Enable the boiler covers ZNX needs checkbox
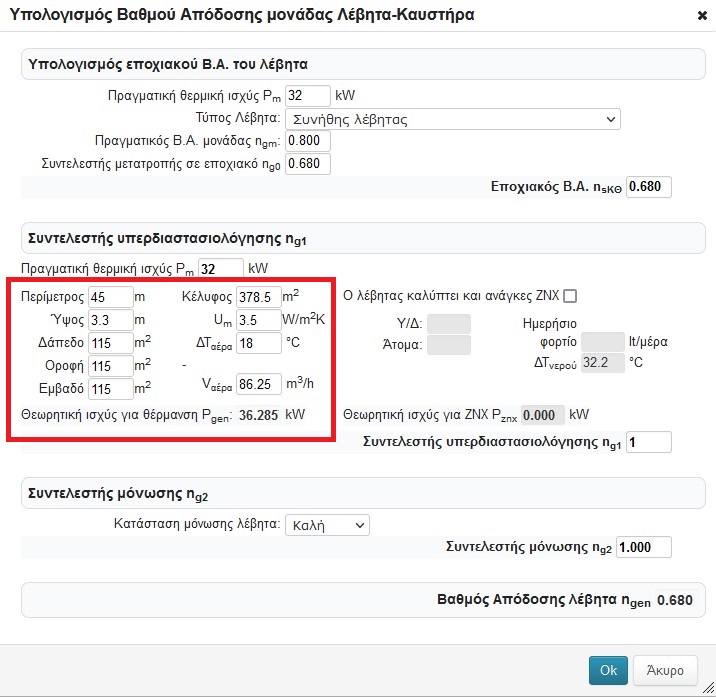 (x=571, y=296)
